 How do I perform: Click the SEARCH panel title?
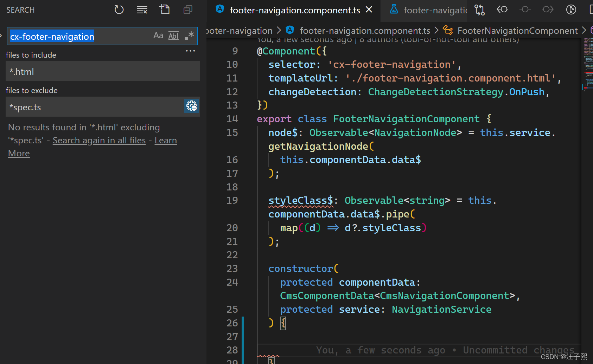point(20,10)
